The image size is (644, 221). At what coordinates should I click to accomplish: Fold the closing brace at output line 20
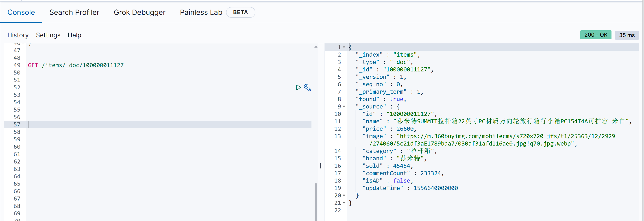point(344,195)
